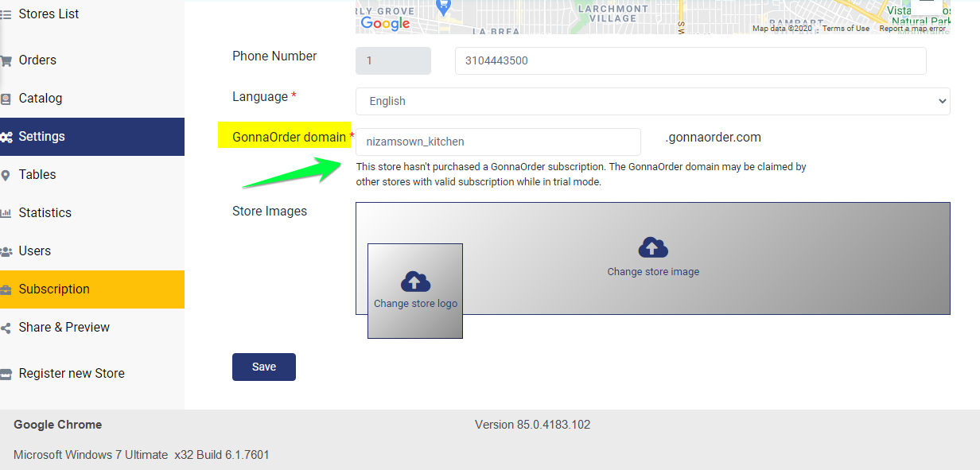Open the map Terms of Use link
Viewport: 980px width, 470px height.
pos(846,29)
